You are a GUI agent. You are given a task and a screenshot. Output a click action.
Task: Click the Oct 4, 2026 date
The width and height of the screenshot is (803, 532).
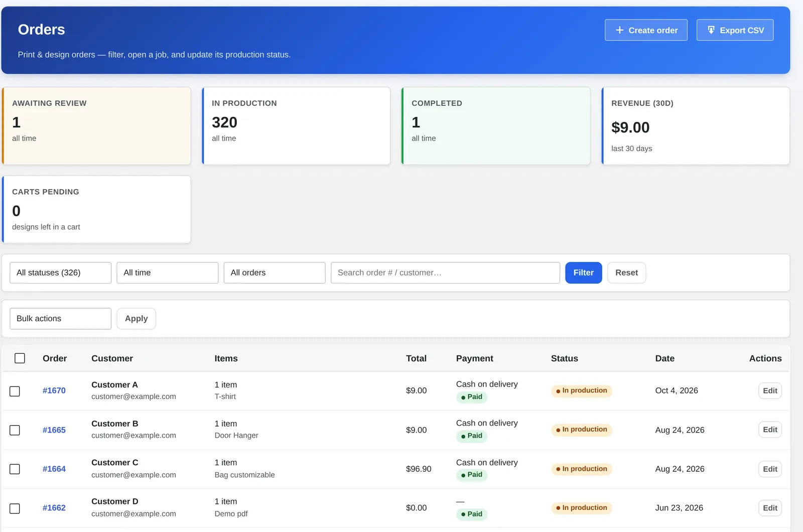(x=677, y=390)
